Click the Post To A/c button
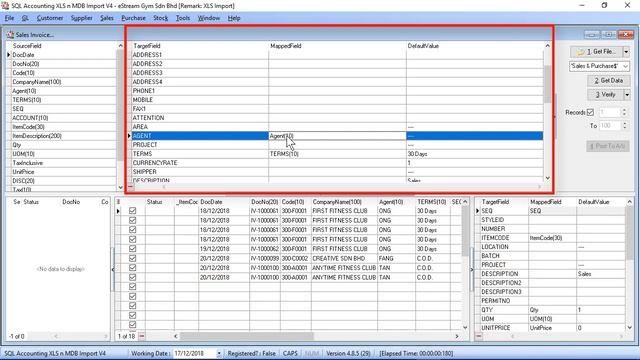 (x=608, y=146)
